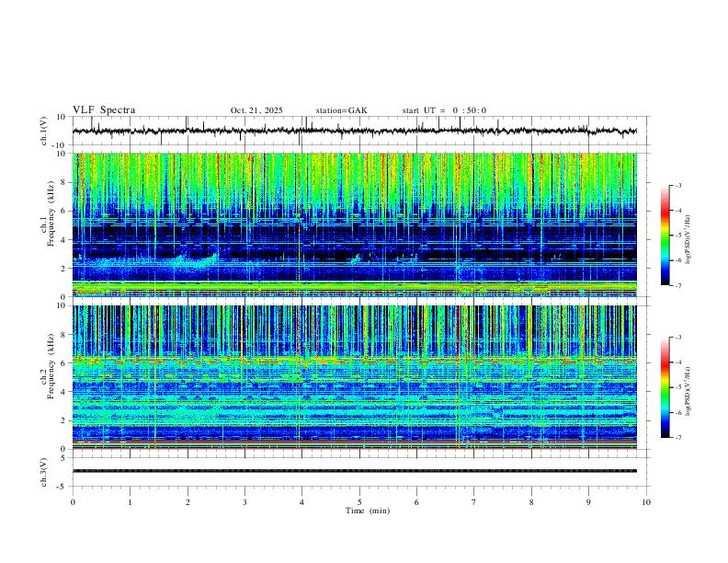The image size is (728, 563).
Task: Click the '-7' tick on ch.2 color bar
Action: click(x=677, y=438)
